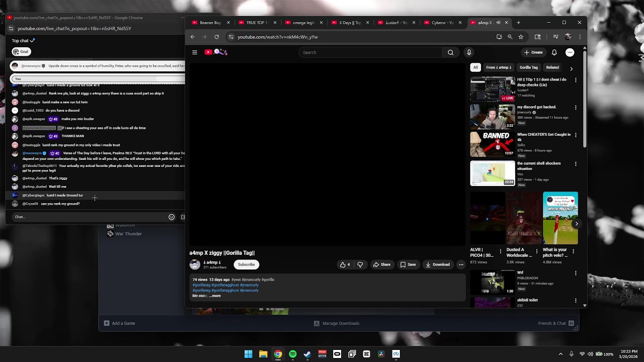Subscribe to the a4mp channel
Viewport: 644px width, 362px height.
(x=247, y=264)
